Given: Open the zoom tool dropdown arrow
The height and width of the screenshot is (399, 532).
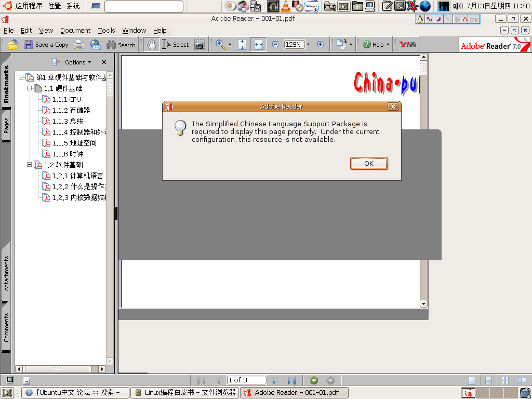Looking at the screenshot, I should [230, 45].
